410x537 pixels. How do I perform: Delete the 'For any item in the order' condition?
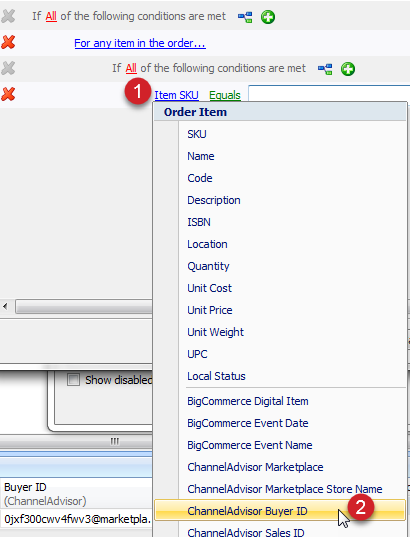(8, 42)
